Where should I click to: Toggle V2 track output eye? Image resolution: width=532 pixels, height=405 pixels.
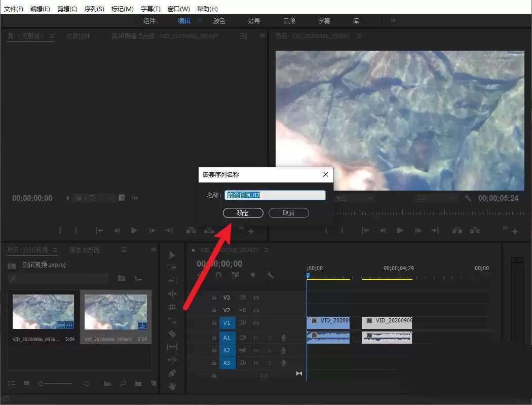point(256,310)
